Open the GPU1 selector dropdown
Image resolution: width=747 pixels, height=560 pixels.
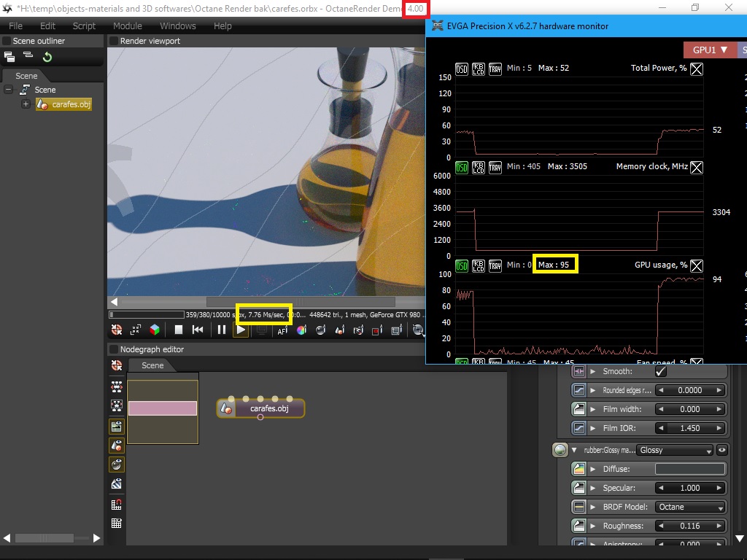(710, 50)
